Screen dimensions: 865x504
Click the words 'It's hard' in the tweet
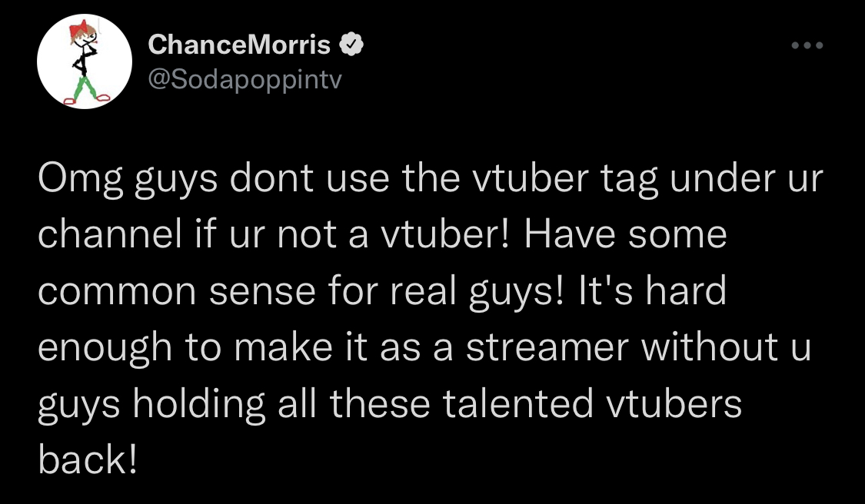pyautogui.click(x=652, y=290)
